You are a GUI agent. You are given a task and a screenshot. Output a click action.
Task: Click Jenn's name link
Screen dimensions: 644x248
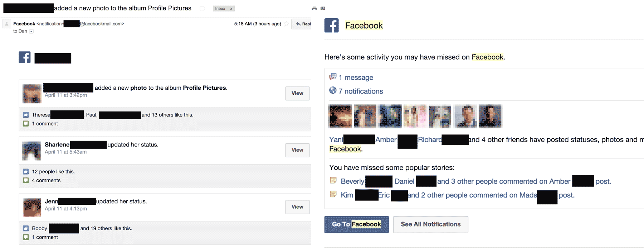[51, 202]
